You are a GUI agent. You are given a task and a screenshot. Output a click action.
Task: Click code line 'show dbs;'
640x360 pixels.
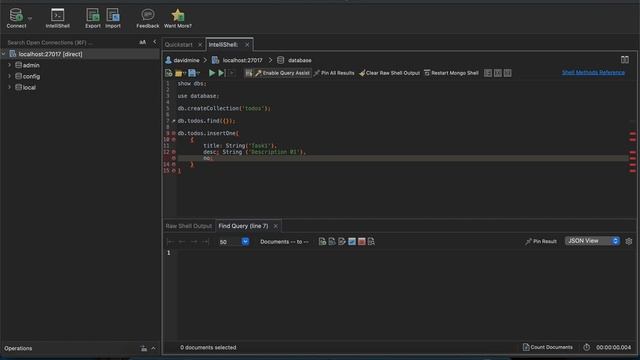[x=192, y=83]
